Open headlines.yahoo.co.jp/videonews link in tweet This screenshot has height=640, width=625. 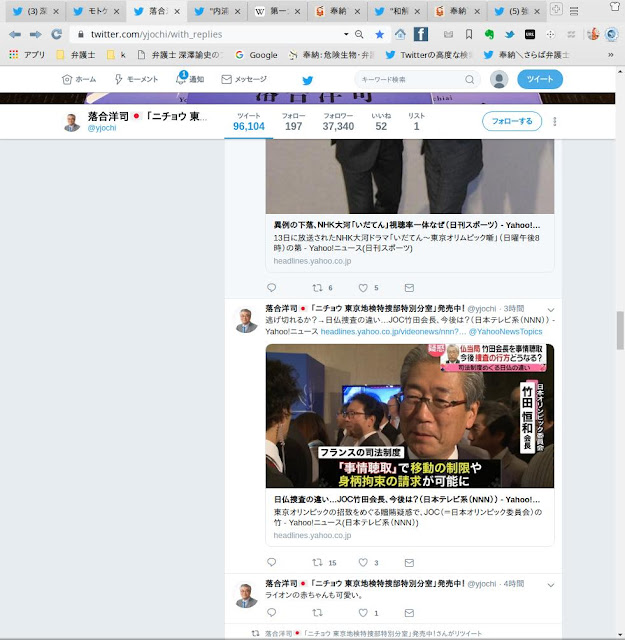pyautogui.click(x=393, y=331)
